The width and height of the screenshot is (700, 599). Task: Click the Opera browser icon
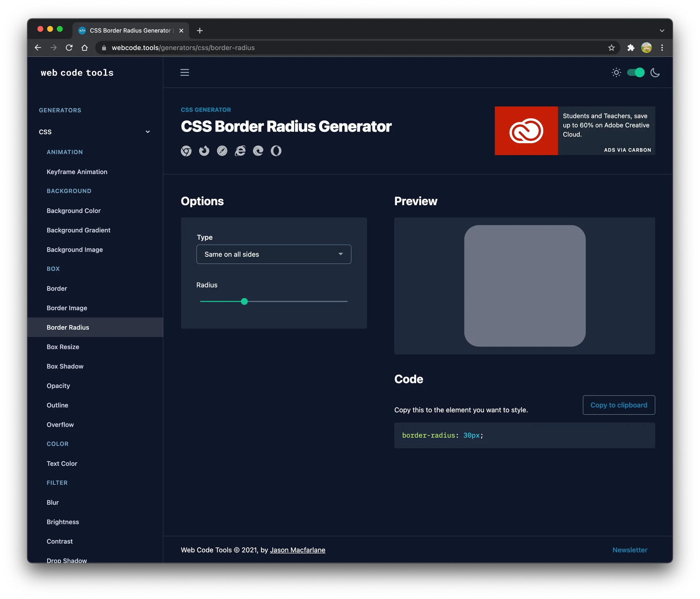(x=276, y=151)
